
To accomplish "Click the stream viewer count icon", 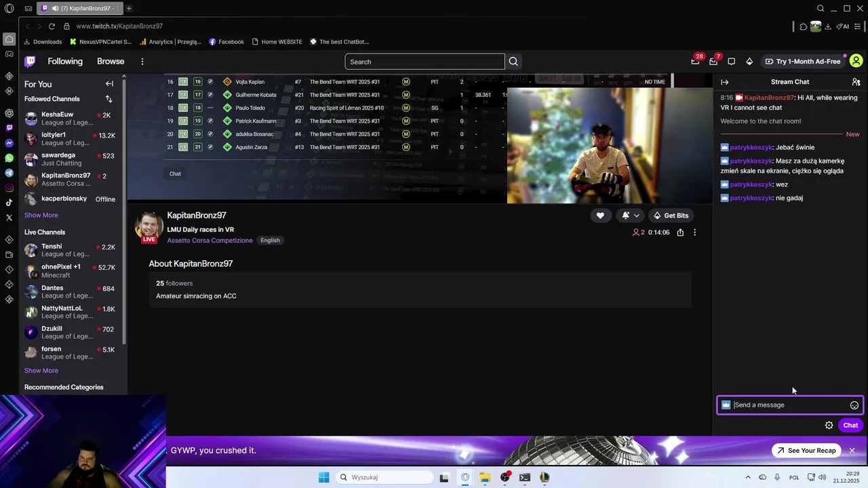I will coord(636,232).
